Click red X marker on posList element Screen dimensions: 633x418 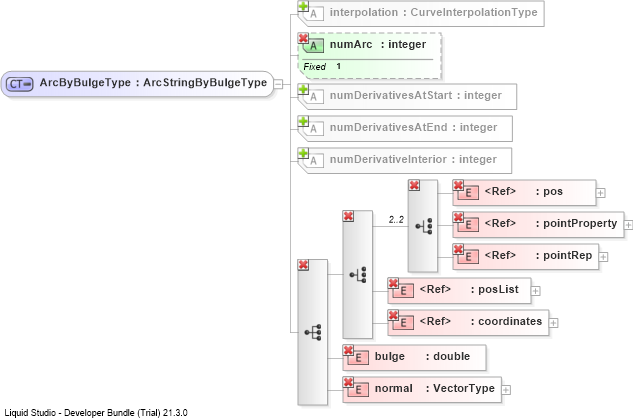coord(393,283)
